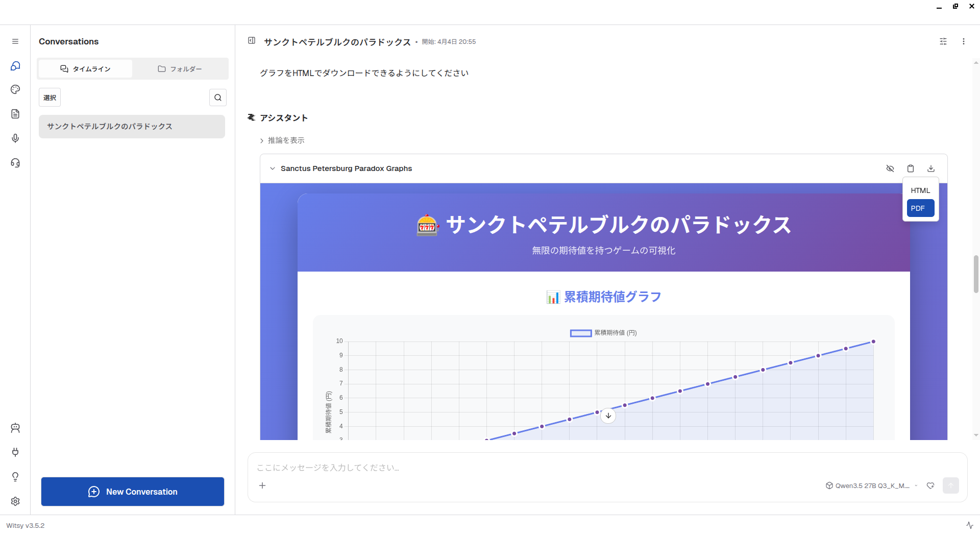
Task: Start a New Conversation
Action: point(133,492)
